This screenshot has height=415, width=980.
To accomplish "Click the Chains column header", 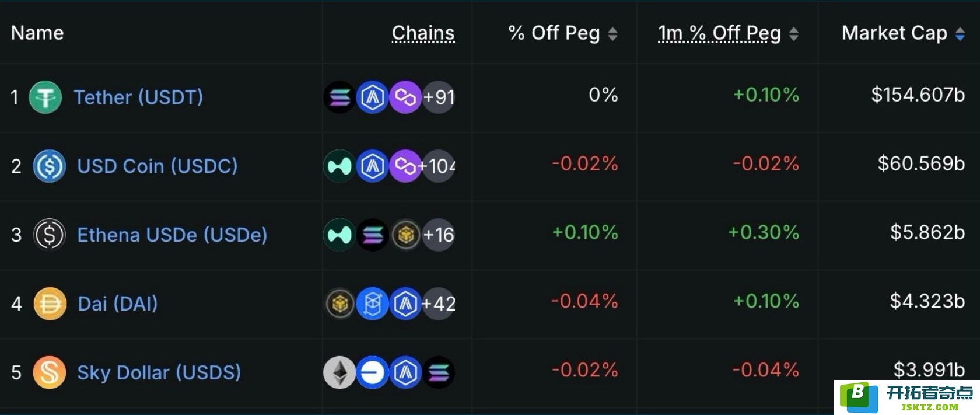I will [423, 33].
